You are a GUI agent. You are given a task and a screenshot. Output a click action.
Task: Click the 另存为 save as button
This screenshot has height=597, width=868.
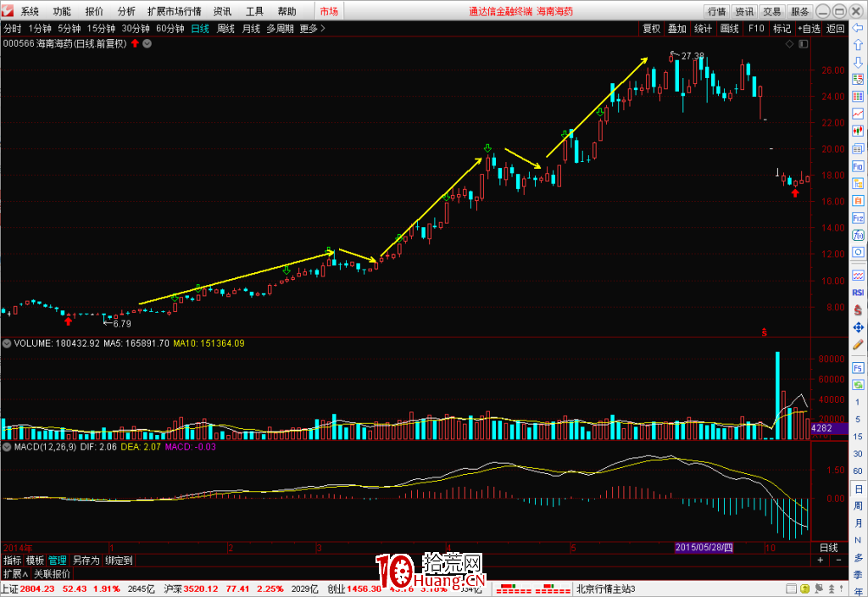tap(86, 561)
